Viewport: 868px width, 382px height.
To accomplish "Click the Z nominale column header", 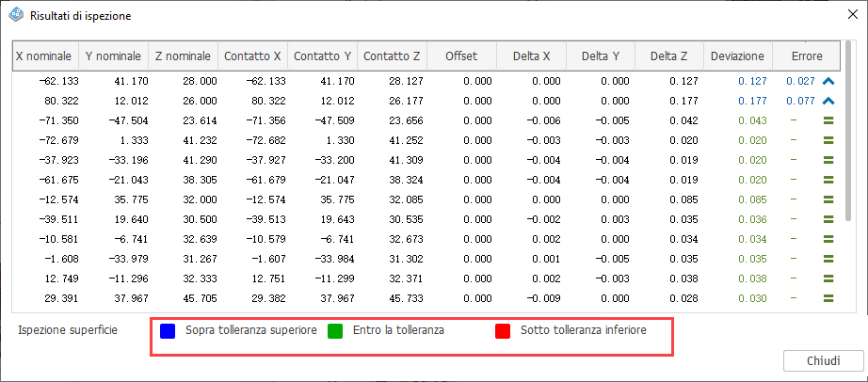I will [x=184, y=56].
